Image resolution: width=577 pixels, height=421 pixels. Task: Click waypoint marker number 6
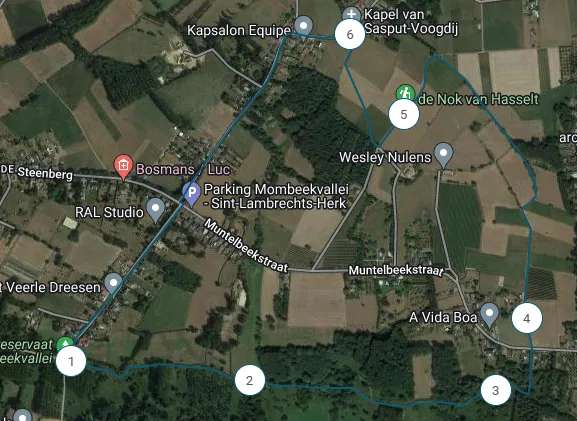click(350, 34)
